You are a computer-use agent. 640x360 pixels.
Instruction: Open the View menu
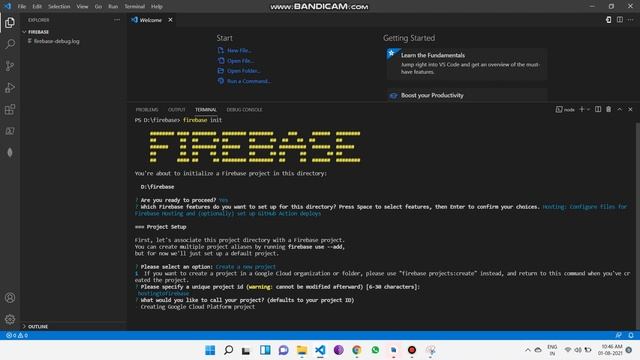coord(82,7)
